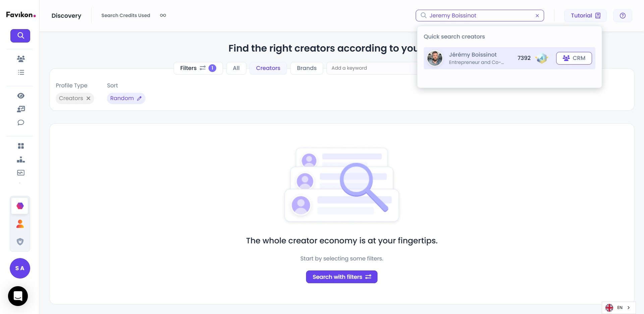Click the help question mark icon
This screenshot has width=644, height=314.
click(623, 16)
